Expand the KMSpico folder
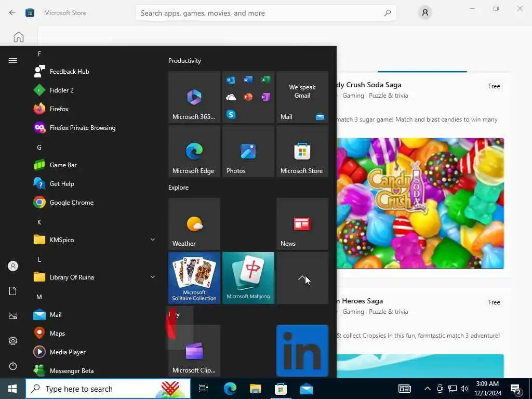The width and height of the screenshot is (532, 399). [95, 240]
